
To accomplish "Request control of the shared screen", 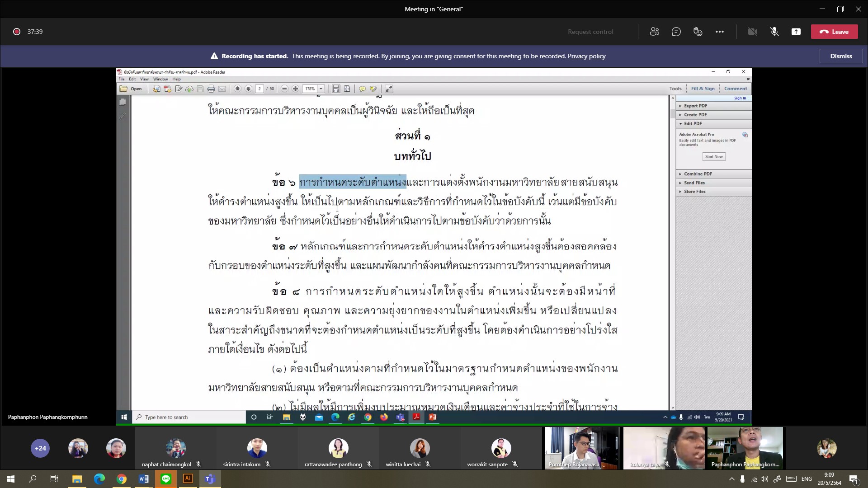I will tap(590, 32).
